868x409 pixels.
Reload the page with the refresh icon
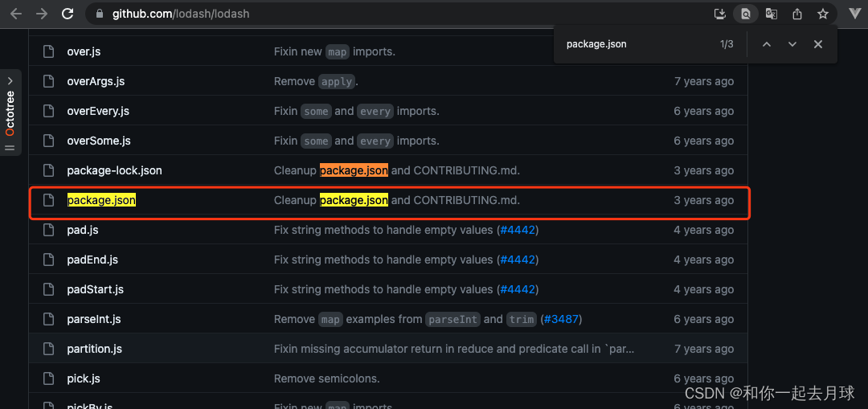(x=68, y=14)
